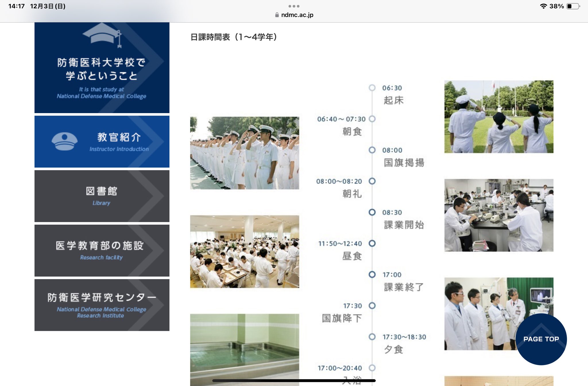Tap the ndmc.ac.jp address field
Viewport: 588px width, 386px height.
coord(297,15)
